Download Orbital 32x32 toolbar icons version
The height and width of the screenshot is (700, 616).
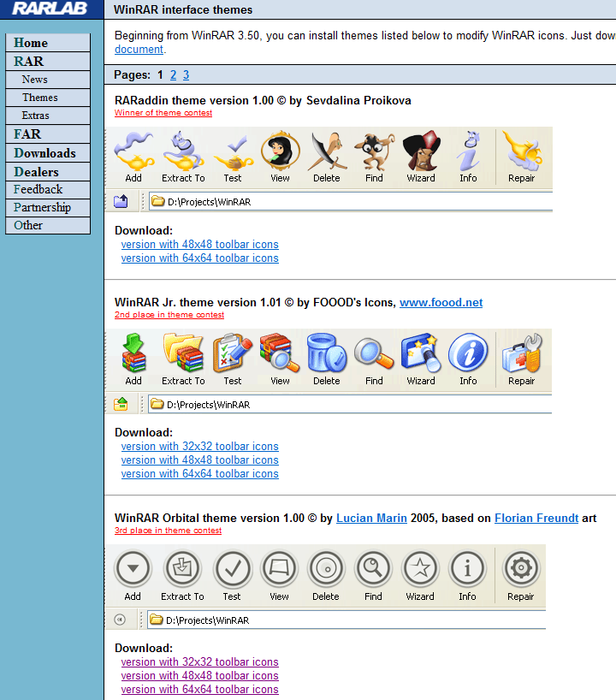point(200,661)
